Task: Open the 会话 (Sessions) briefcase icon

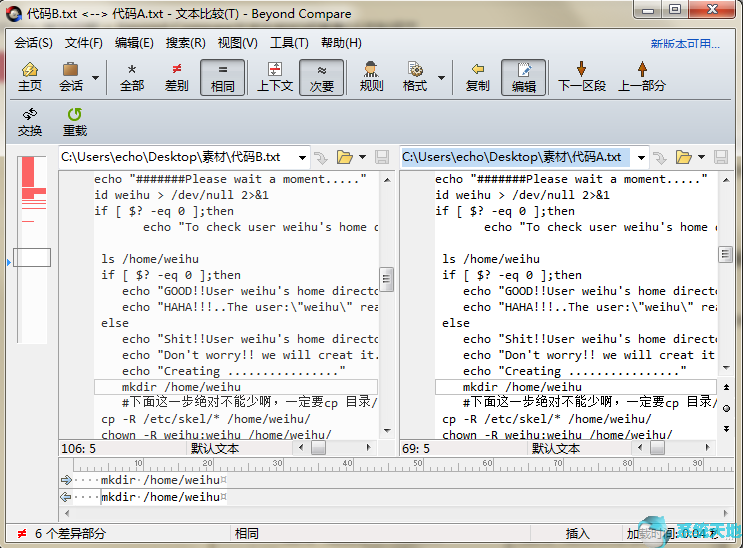Action: point(71,77)
